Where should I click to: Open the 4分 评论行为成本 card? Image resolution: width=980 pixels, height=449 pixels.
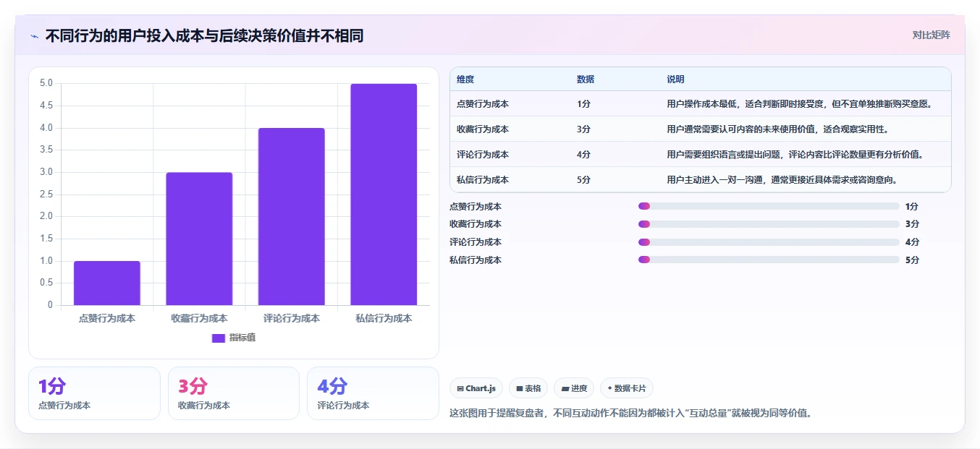(373, 393)
